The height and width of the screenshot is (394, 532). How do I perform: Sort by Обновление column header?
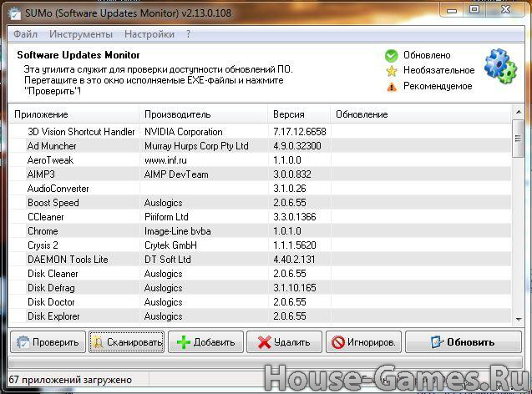click(421, 114)
